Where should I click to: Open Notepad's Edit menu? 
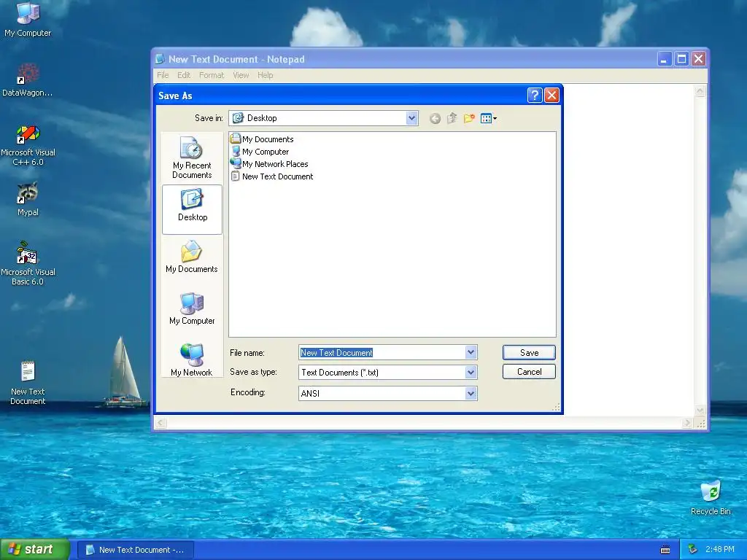[184, 75]
